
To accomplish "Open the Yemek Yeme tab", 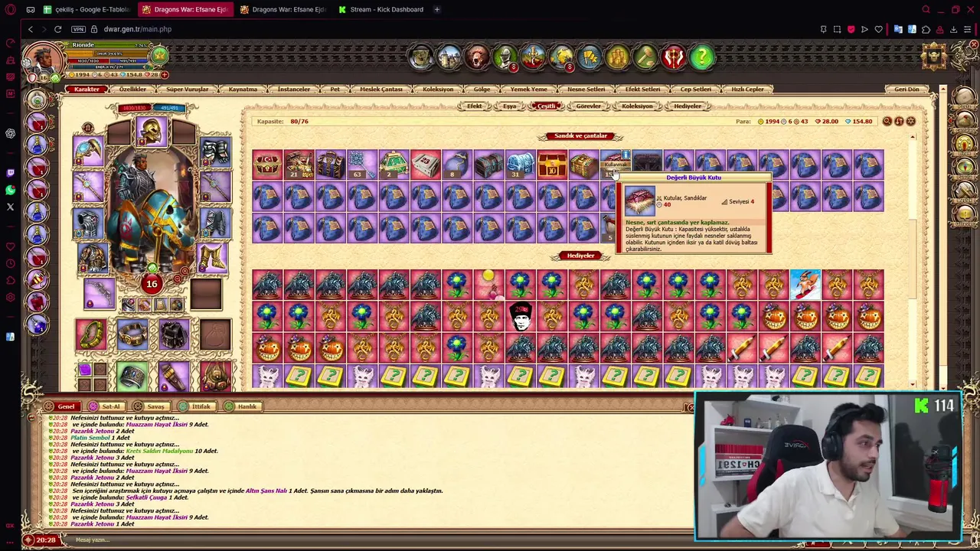I will [529, 89].
